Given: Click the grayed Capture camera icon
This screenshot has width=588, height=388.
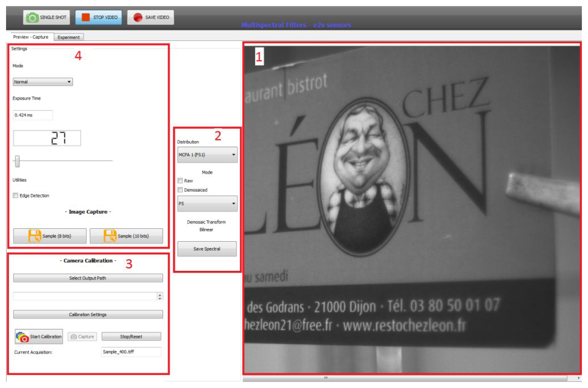Looking at the screenshot, I should click(x=73, y=337).
